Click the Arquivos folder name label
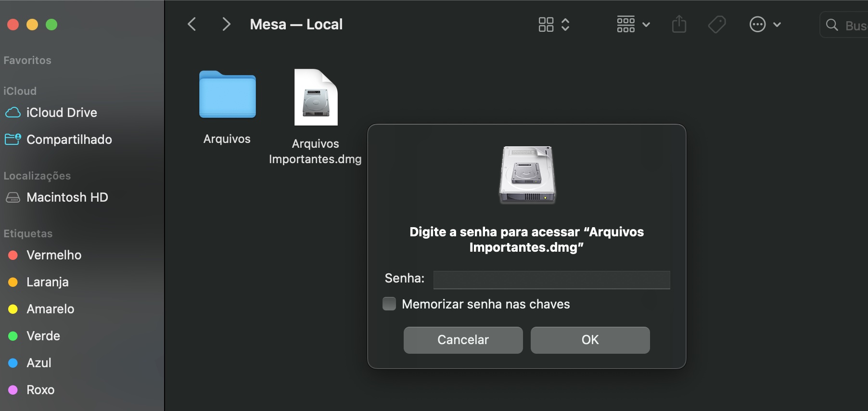Viewport: 868px width, 411px height. pyautogui.click(x=227, y=139)
